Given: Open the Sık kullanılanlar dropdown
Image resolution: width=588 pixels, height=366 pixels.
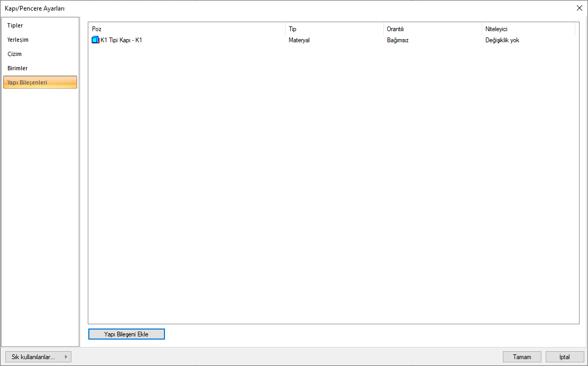Looking at the screenshot, I should [38, 357].
